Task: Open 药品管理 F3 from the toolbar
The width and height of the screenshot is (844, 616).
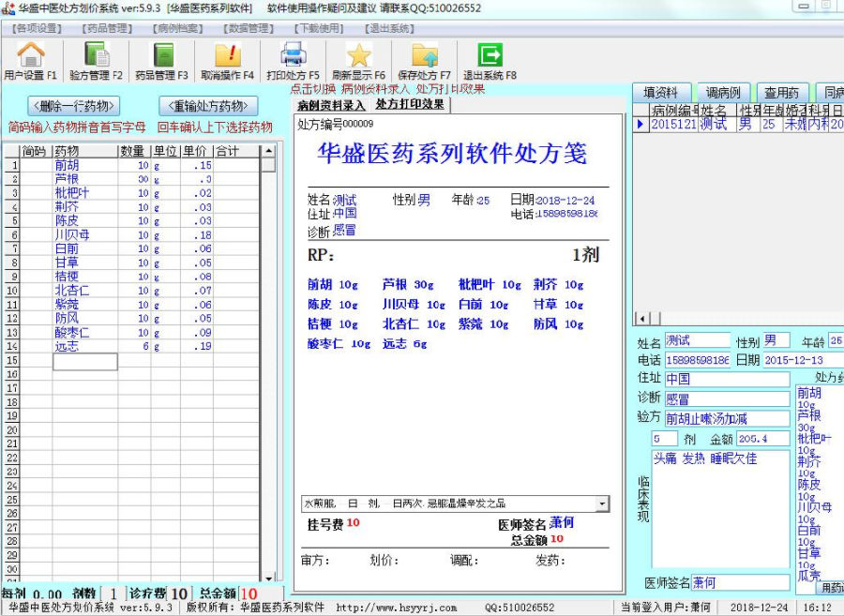Action: [161, 60]
